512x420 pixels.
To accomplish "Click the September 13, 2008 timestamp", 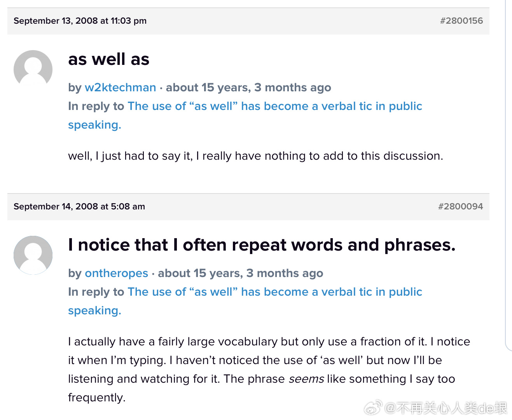I will point(80,21).
